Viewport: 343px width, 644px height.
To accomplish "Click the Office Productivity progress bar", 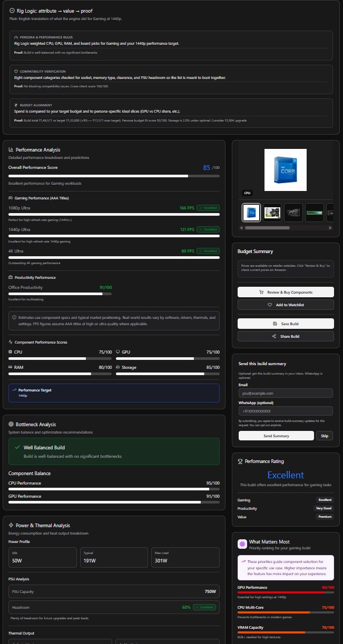I will [60, 294].
